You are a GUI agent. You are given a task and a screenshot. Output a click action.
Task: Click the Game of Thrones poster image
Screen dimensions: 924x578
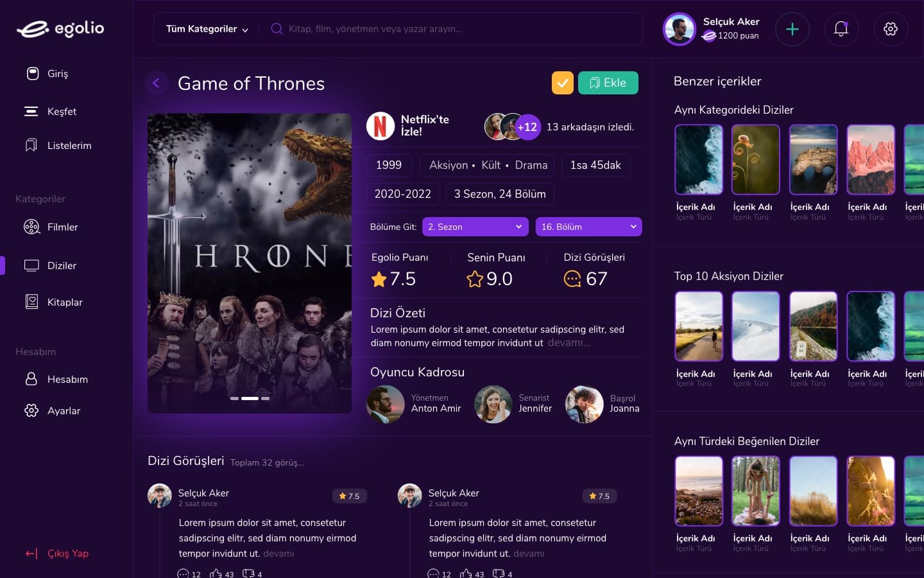250,263
